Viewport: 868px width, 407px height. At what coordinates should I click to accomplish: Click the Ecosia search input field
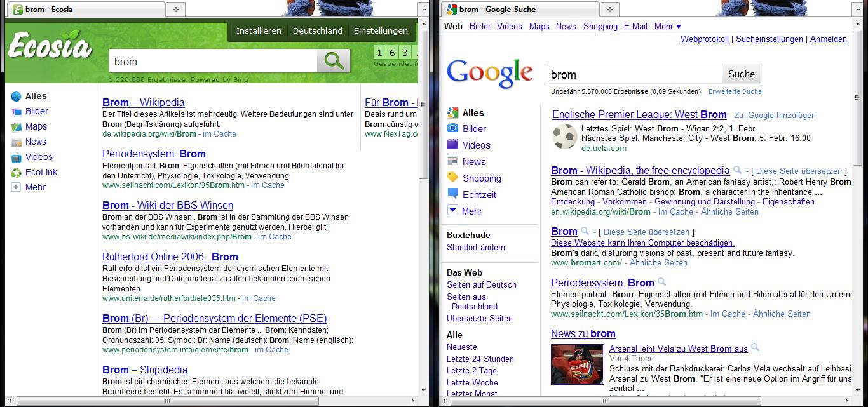tap(213, 61)
